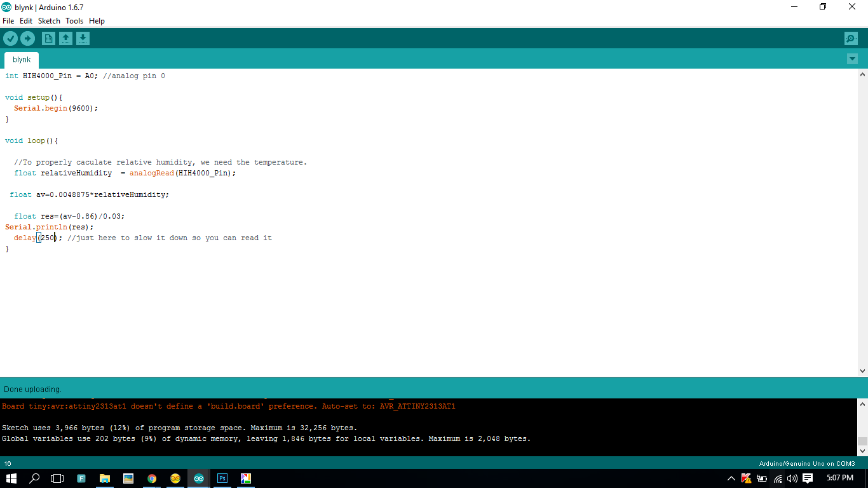Click the taskbar clock showing 5:07 PM

[x=839, y=478]
